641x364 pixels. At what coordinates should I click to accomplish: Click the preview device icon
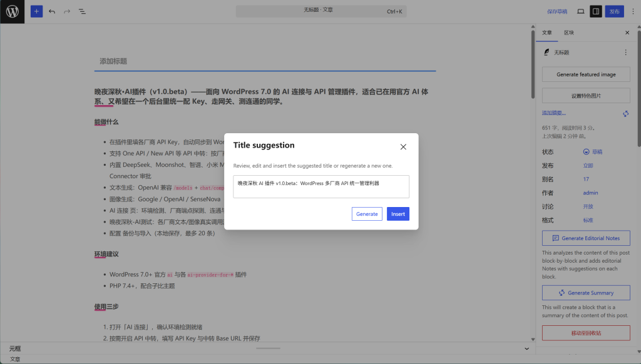[580, 11]
